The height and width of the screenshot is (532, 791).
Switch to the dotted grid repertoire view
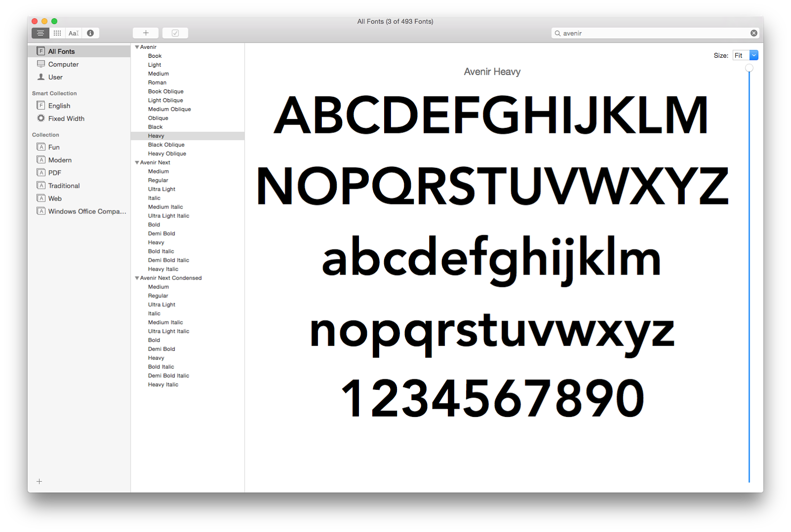(x=57, y=33)
